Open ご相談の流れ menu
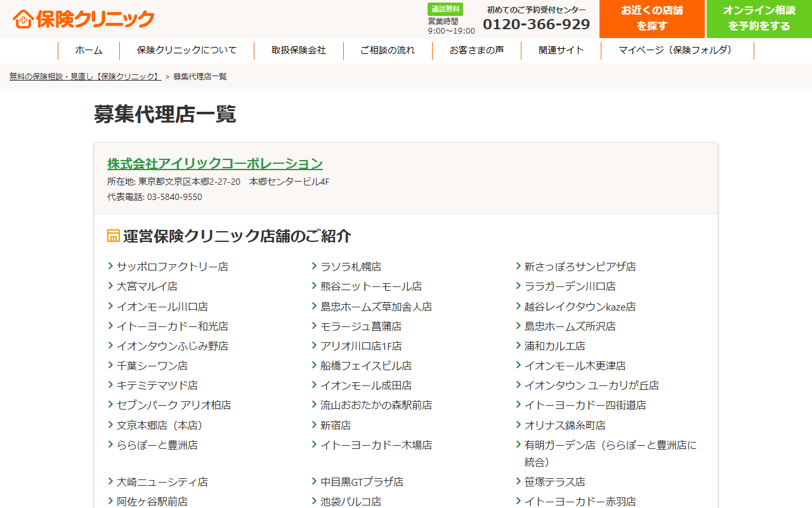This screenshot has height=508, width=812. [388, 50]
